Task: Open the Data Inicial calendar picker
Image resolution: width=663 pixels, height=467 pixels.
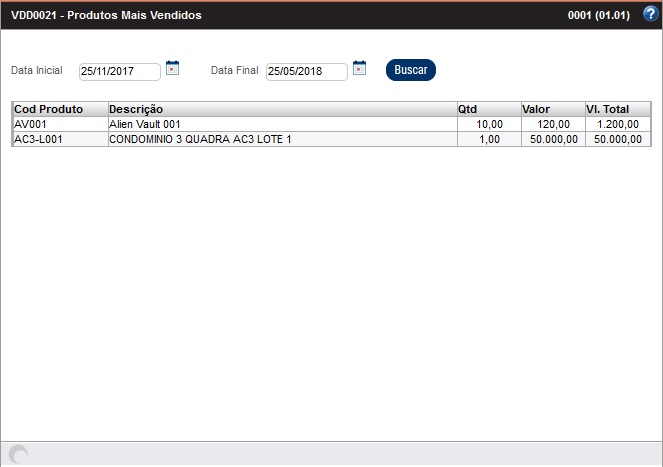Action: pyautogui.click(x=172, y=68)
